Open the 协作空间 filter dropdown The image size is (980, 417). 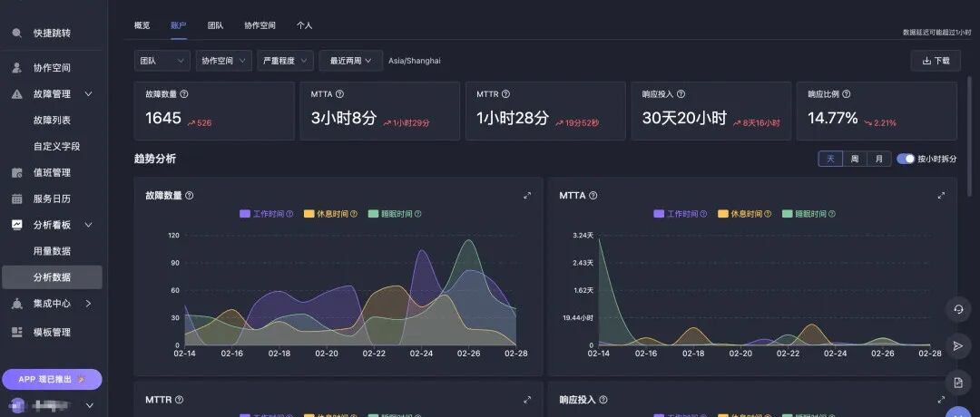click(224, 61)
